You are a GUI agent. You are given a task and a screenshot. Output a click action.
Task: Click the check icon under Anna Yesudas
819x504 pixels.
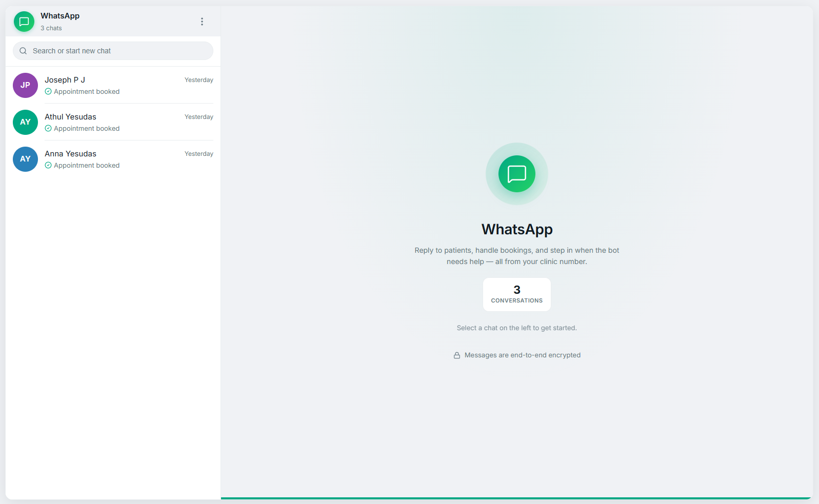48,165
